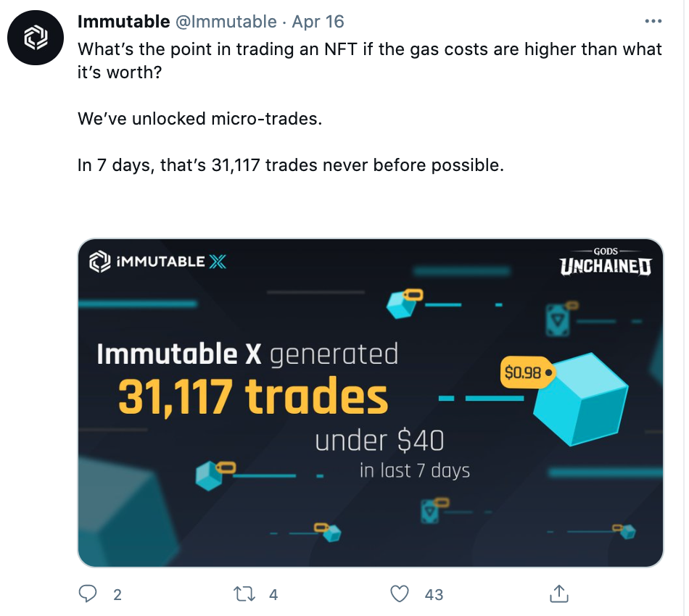Open the three-dot more options menu
This screenshot has height=616, width=689.
(x=653, y=21)
